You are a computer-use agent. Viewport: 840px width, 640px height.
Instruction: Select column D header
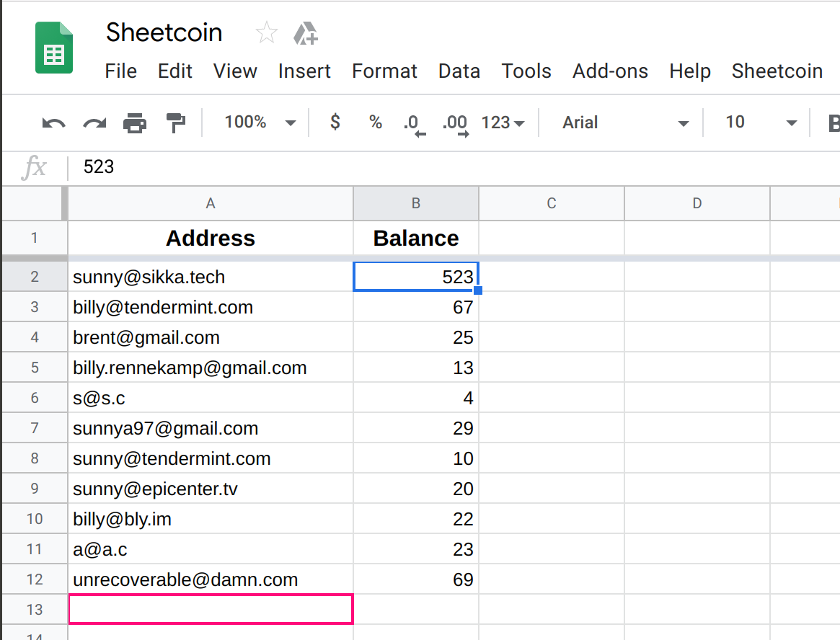coord(697,203)
